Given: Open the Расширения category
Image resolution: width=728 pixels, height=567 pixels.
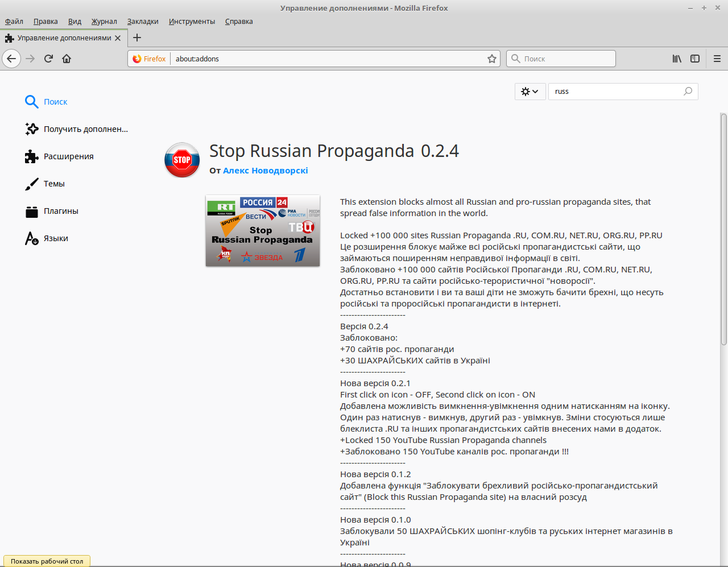Looking at the screenshot, I should [x=59, y=156].
